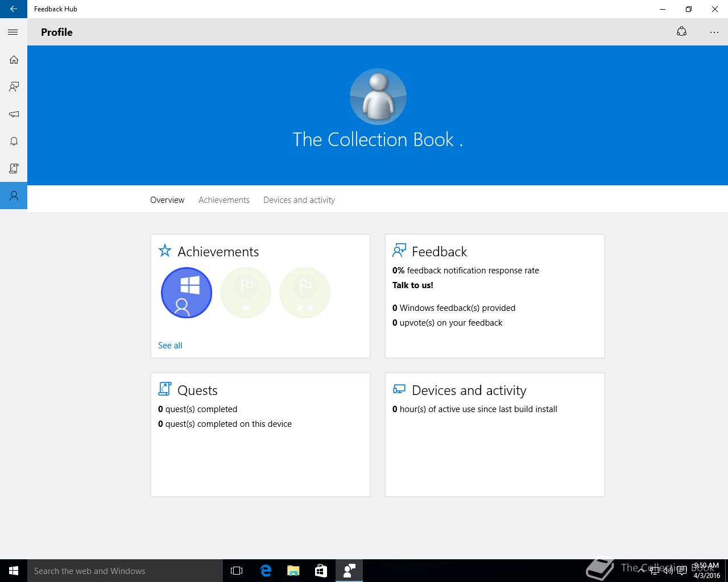Screen dimensions: 728x582
Task: Click '0 quest(s) completed on this device'
Action: 225,424
